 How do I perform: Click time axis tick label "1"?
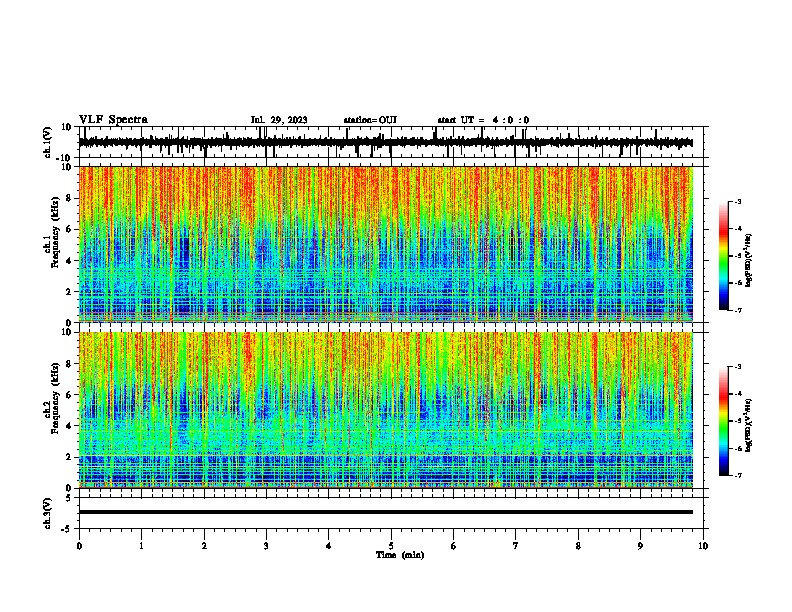click(x=141, y=546)
